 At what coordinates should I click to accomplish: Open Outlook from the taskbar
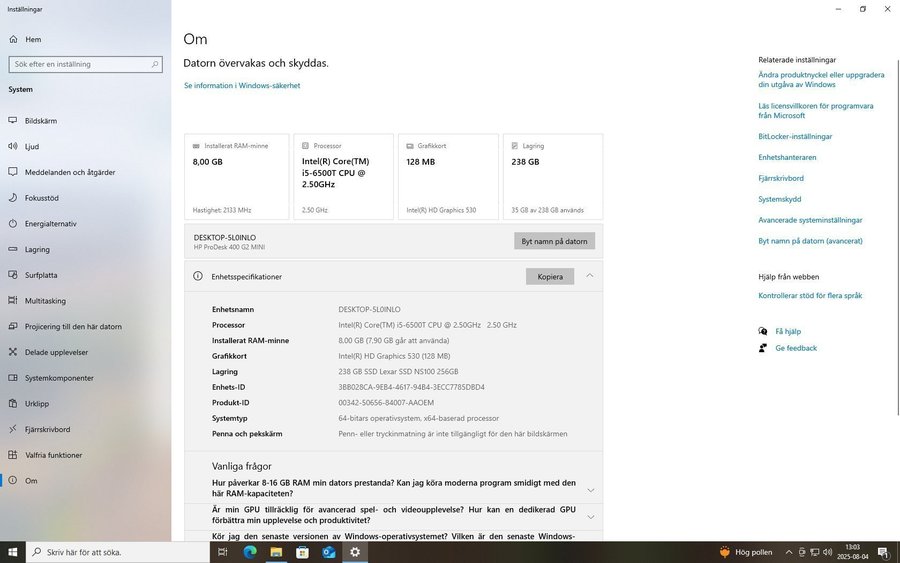coord(329,552)
